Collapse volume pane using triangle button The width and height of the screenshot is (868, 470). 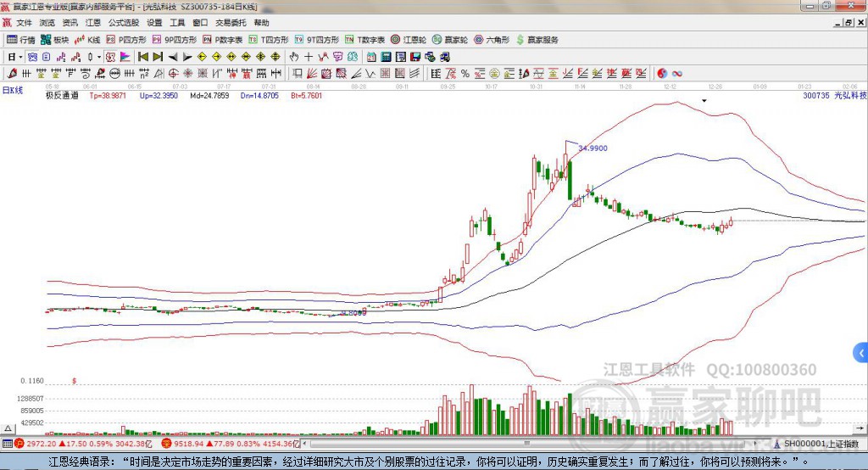[8, 428]
